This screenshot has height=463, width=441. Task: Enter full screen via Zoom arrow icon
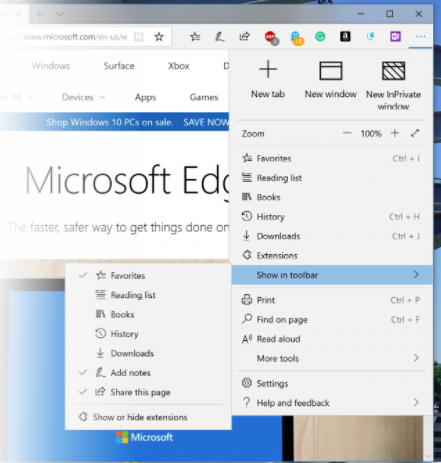(415, 133)
